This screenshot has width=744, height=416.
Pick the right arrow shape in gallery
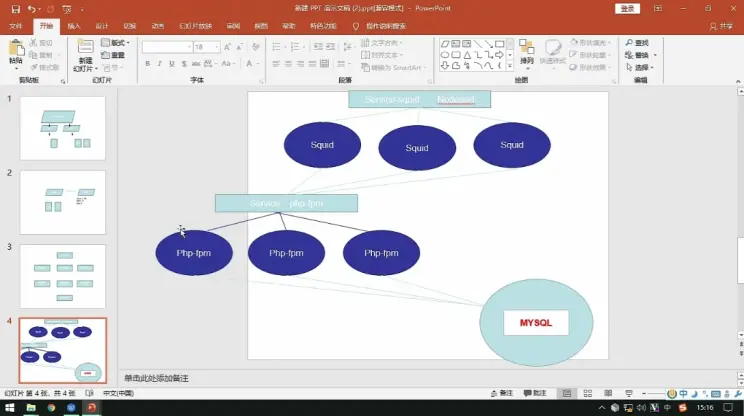(x=499, y=55)
